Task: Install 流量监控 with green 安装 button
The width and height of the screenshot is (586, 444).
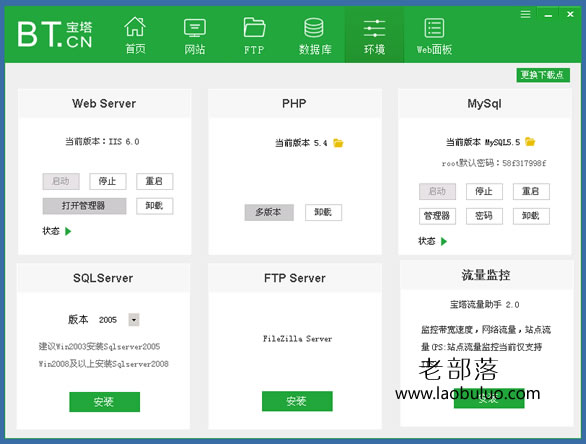Action: [489, 399]
